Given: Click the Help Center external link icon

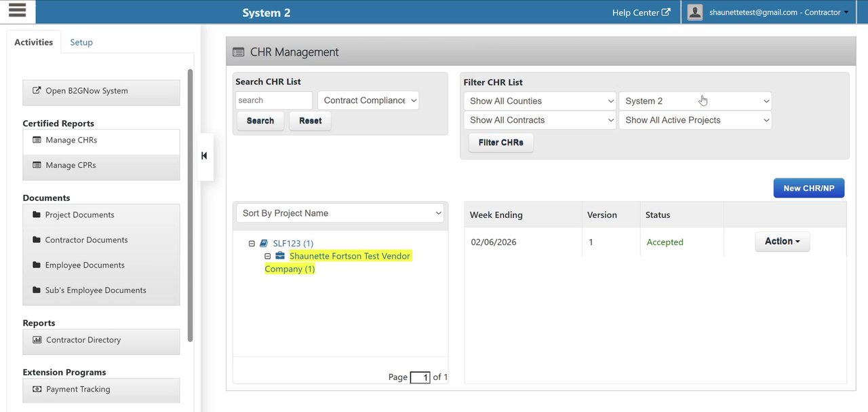Looking at the screenshot, I should point(666,12).
